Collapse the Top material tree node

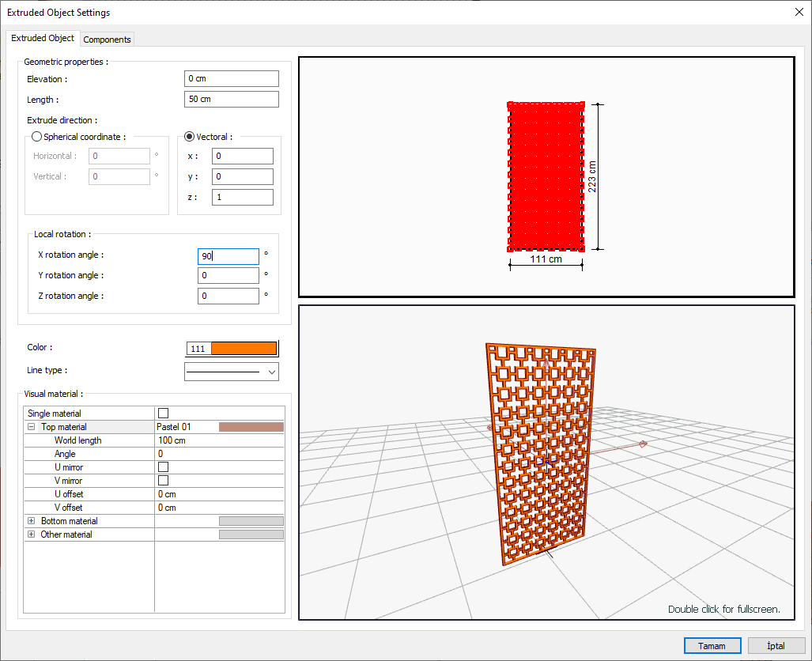point(32,427)
